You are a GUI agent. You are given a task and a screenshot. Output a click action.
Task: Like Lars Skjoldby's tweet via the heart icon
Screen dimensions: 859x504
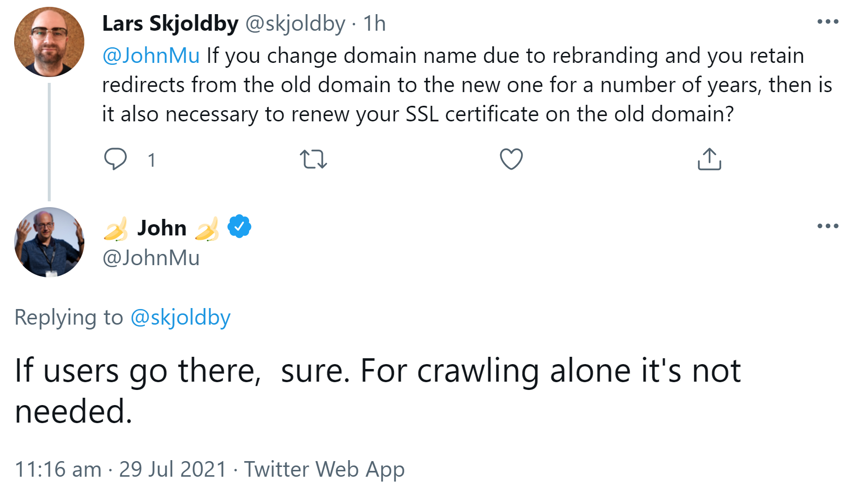[x=511, y=158]
